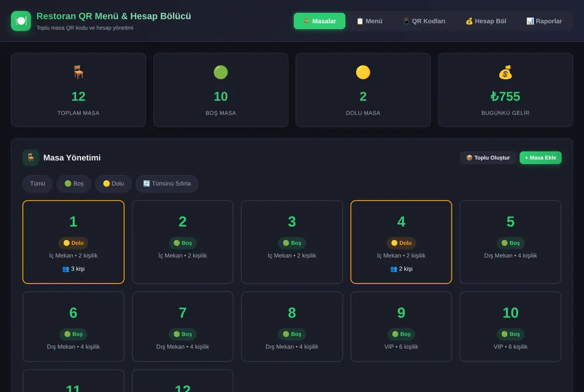The width and height of the screenshot is (584, 392).
Task: Click the Masa Yönetimi heading
Action: [72, 158]
